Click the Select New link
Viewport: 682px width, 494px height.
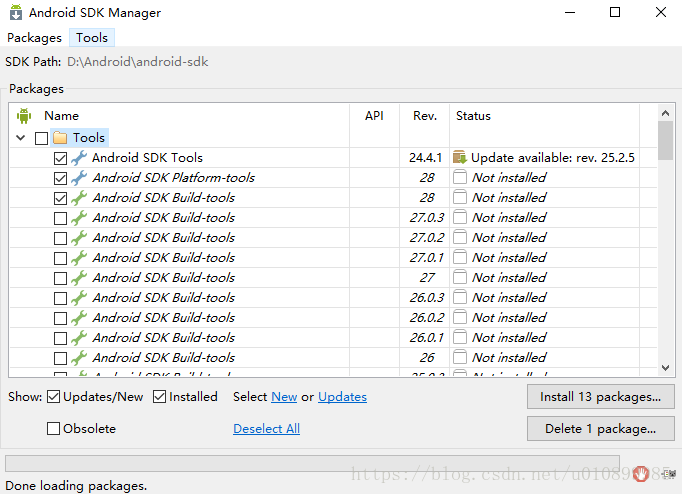pos(284,397)
